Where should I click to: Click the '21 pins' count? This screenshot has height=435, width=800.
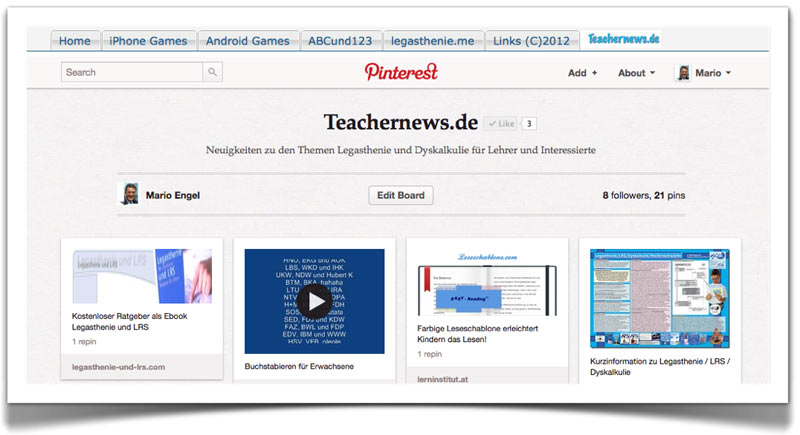point(669,195)
